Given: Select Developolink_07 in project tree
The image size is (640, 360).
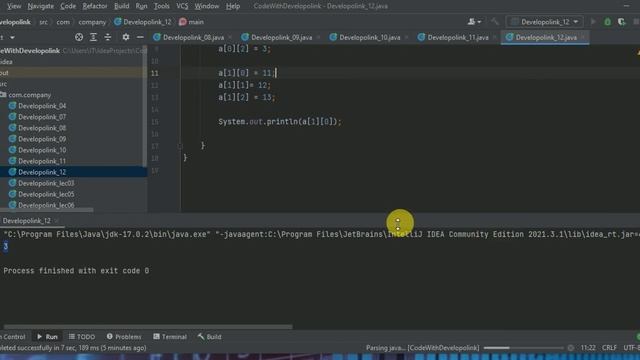Looking at the screenshot, I should [x=42, y=117].
